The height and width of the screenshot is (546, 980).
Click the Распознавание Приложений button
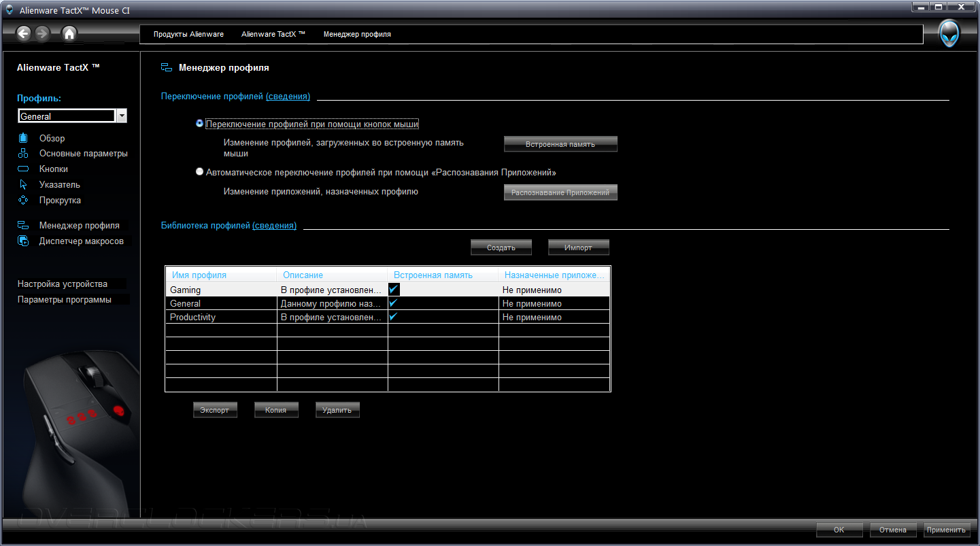point(560,192)
